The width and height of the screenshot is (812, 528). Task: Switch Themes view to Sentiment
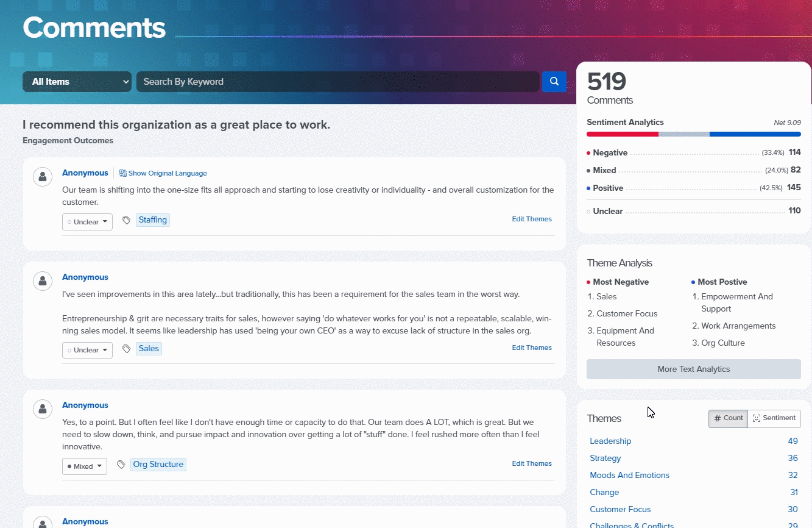coord(774,418)
